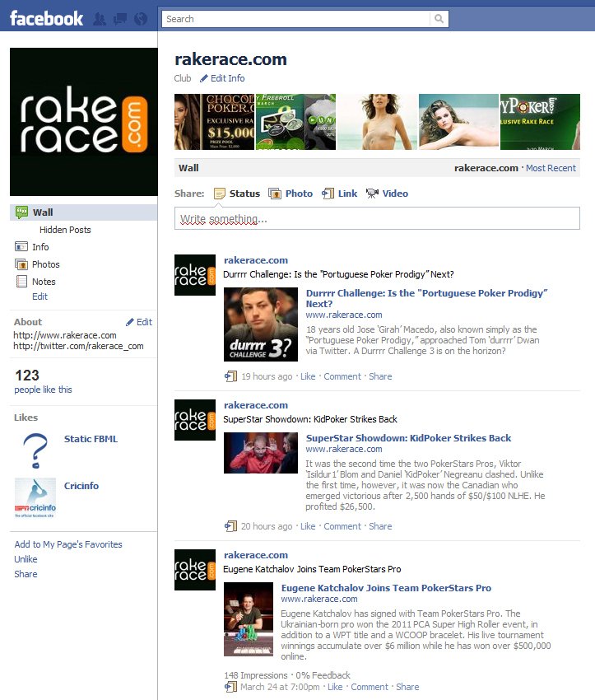Viewport: 595px width, 700px height.
Task: Click the Link share icon
Action: pos(328,194)
